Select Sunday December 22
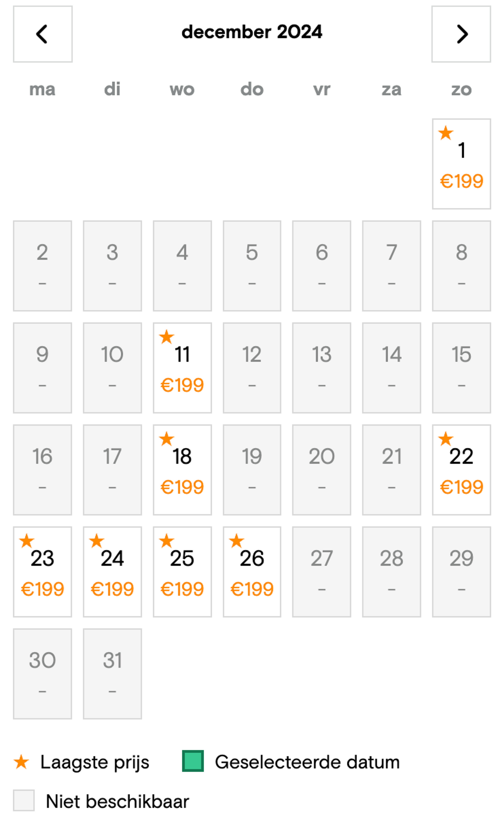Image resolution: width=504 pixels, height=820 pixels. click(x=461, y=470)
